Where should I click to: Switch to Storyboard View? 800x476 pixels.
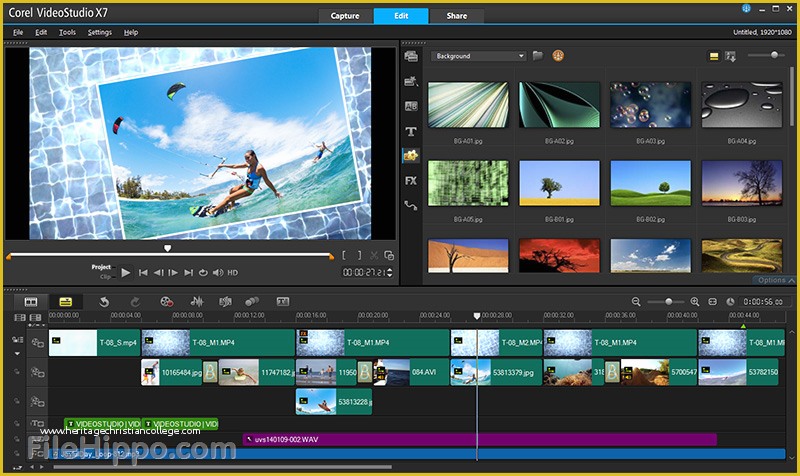31,302
